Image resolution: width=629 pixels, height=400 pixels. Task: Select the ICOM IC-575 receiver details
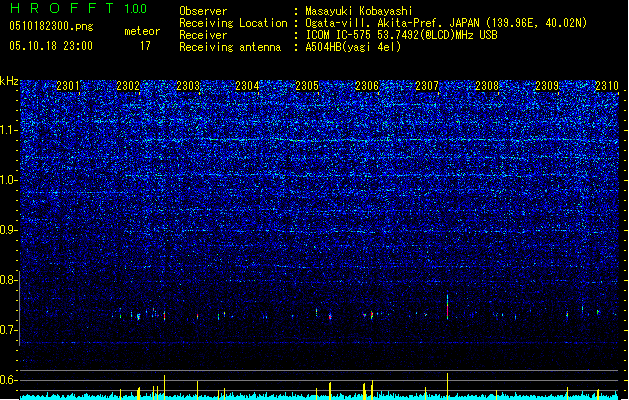tap(402, 35)
